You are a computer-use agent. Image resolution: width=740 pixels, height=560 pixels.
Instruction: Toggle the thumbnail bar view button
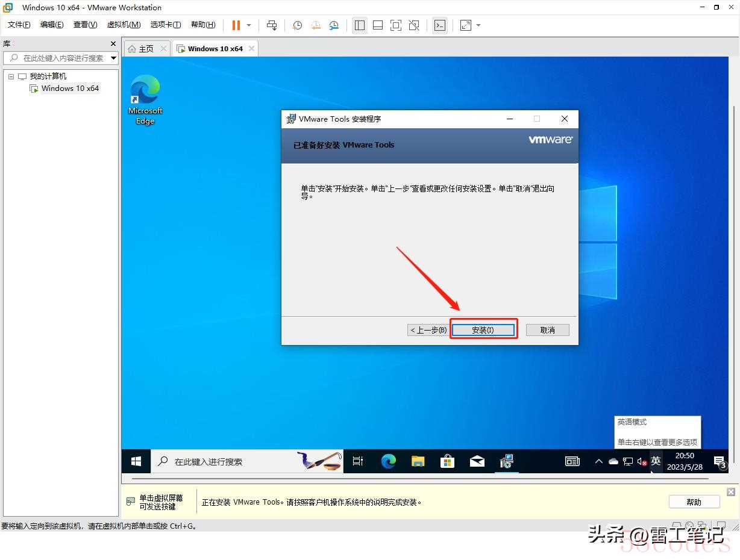pos(378,25)
